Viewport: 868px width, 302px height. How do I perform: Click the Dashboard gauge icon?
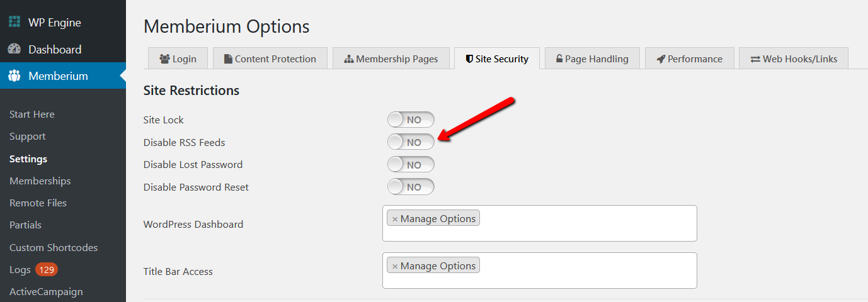[x=14, y=49]
